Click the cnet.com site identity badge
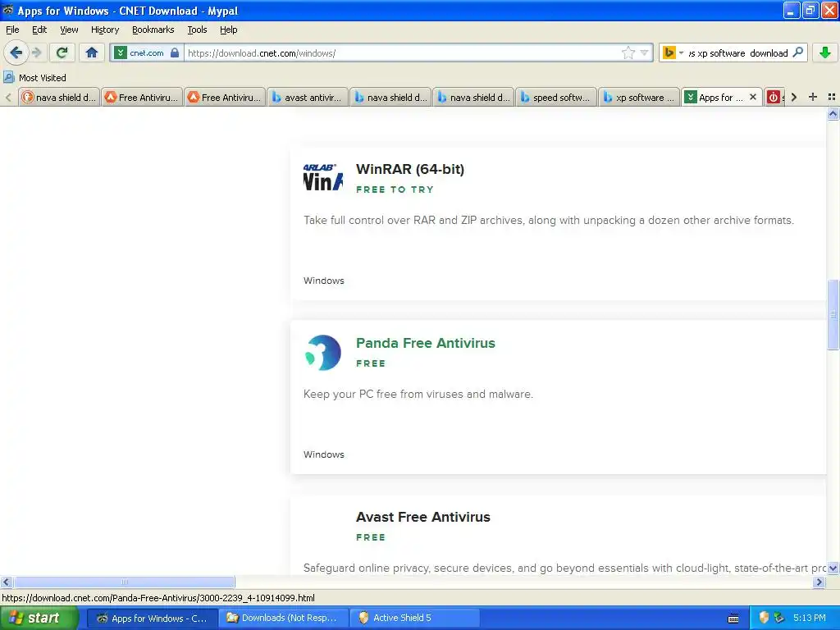This screenshot has height=630, width=840. pos(141,53)
